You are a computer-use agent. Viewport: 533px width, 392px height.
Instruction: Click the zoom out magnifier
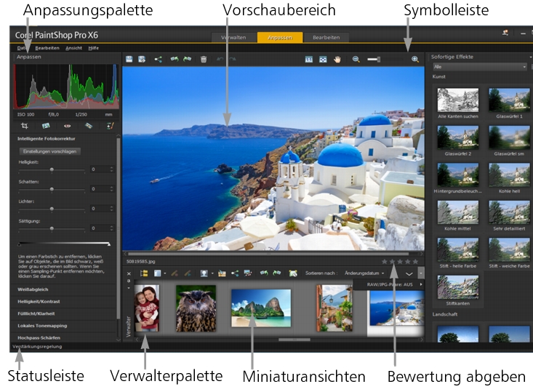coord(356,59)
